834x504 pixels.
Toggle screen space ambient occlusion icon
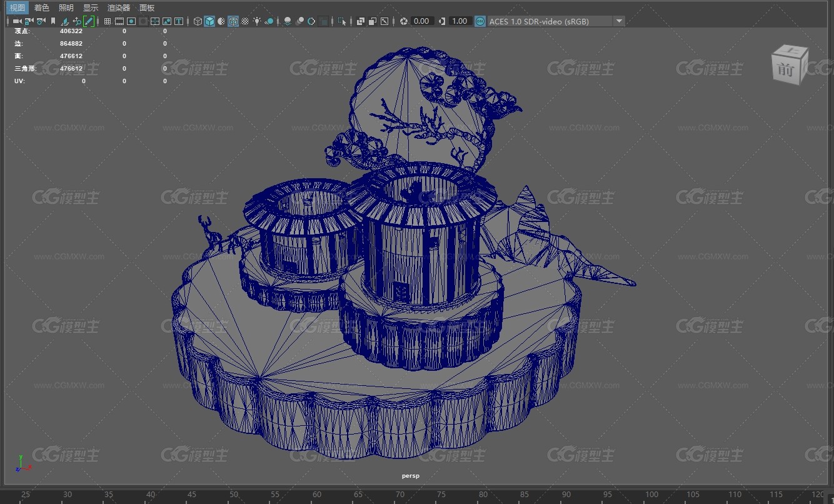point(288,21)
